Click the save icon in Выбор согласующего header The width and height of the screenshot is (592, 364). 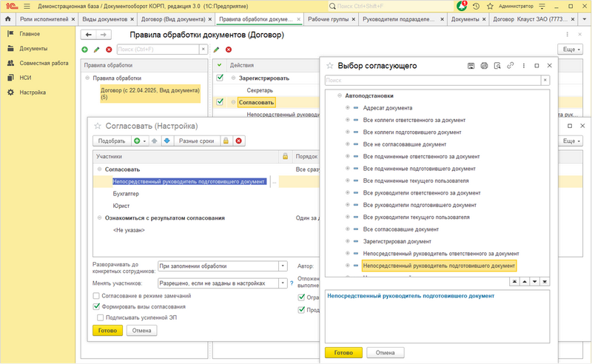pos(471,66)
